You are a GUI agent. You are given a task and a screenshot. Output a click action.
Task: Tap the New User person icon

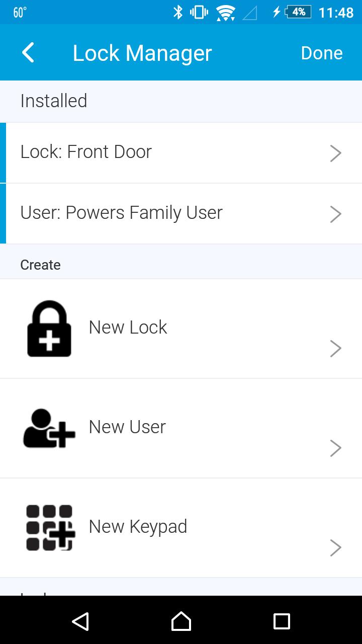[x=49, y=428]
